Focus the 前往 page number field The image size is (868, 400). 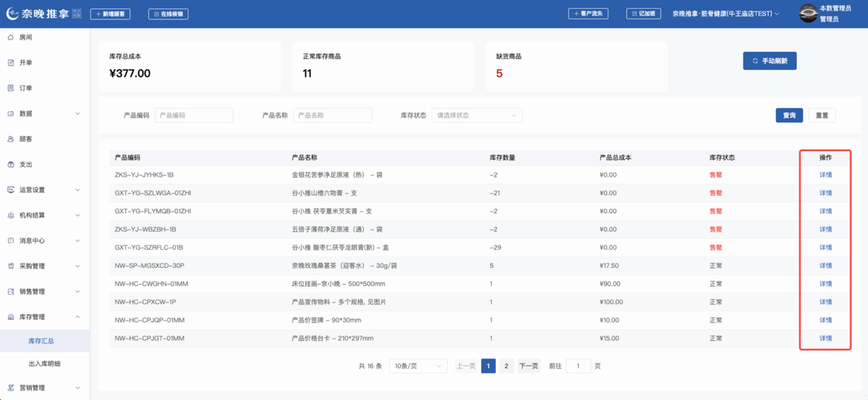pyautogui.click(x=578, y=366)
